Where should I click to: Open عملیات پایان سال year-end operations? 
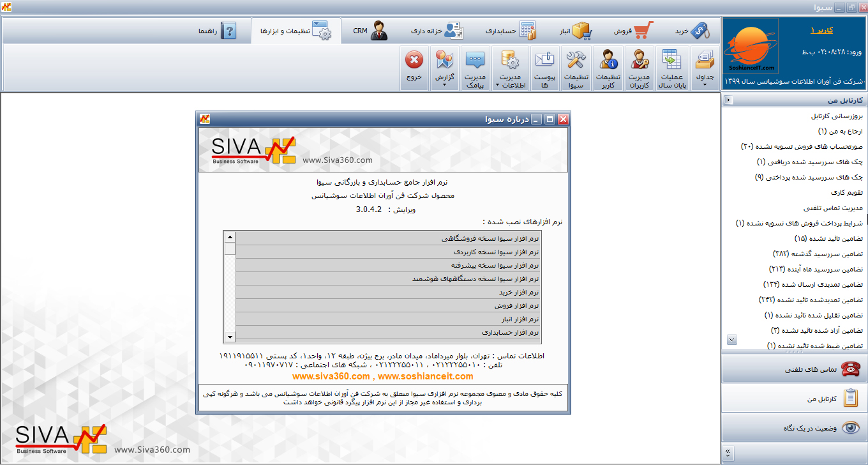coord(672,68)
